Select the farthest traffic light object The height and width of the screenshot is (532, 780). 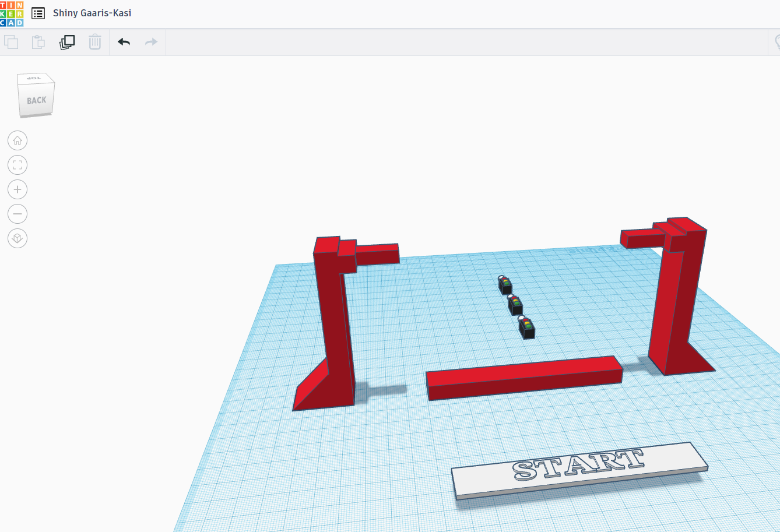point(505,284)
